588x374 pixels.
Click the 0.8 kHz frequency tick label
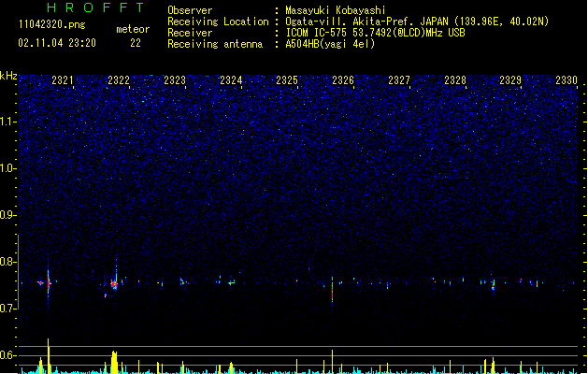click(x=7, y=262)
